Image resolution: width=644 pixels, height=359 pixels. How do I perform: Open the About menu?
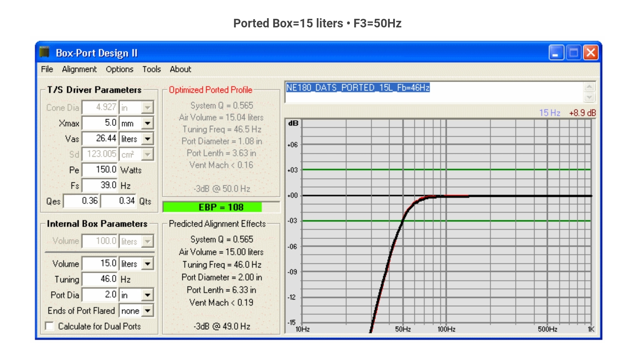pos(180,69)
